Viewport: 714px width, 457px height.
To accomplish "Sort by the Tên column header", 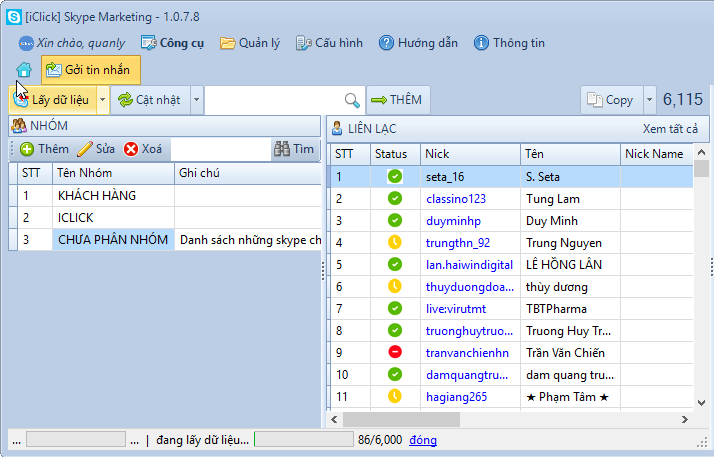I will (x=570, y=154).
